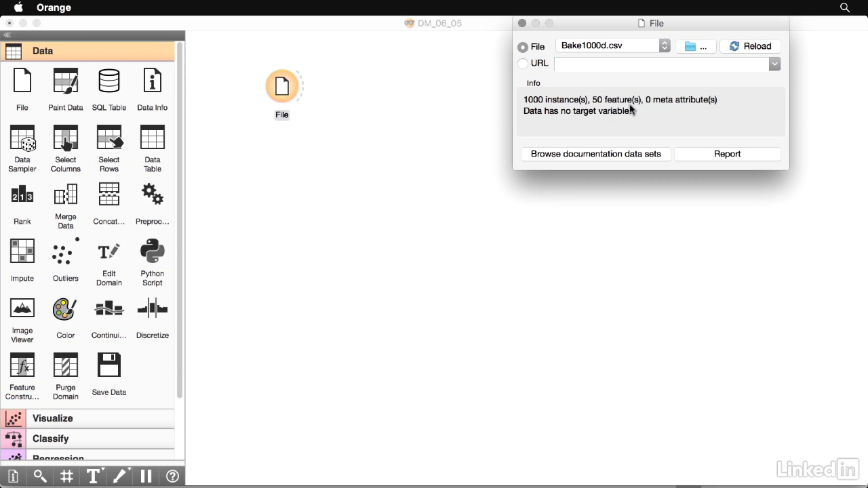Choose the Data Info widget
This screenshot has height=488, width=868.
point(153,89)
